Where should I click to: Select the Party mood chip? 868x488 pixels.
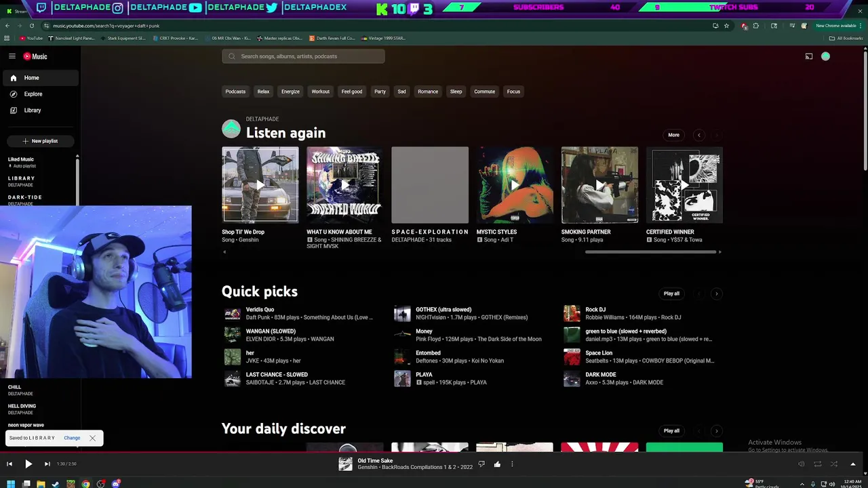[380, 91]
